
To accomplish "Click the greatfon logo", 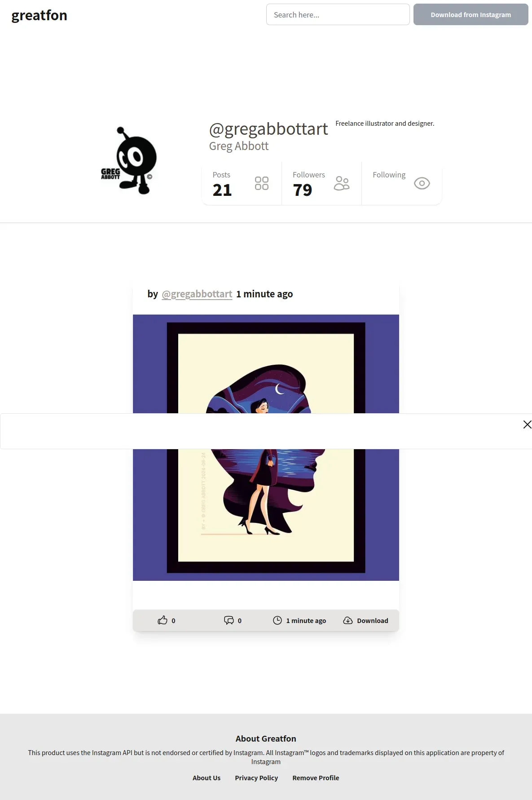I will (40, 15).
